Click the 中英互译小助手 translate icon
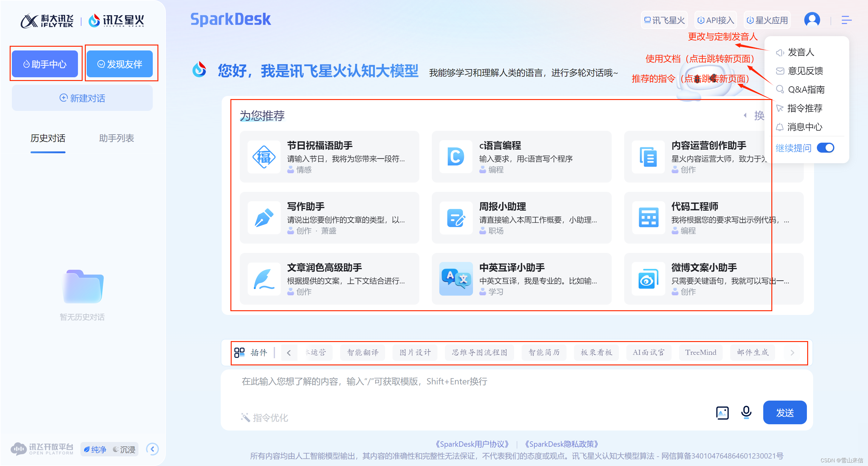Screen dimensions: 868x466 click(456, 279)
